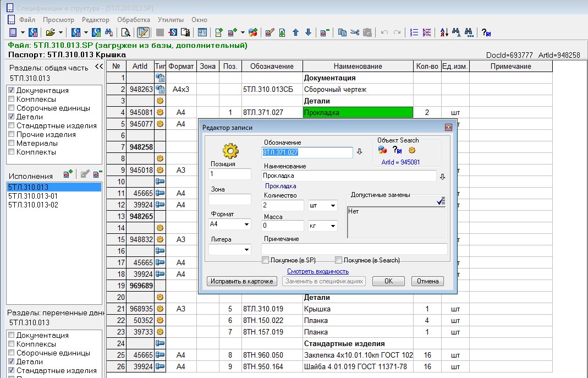Image resolution: width=588 pixels, height=378 pixels.
Task: Enable the Покупное (в SP) checkbox
Action: tap(266, 260)
